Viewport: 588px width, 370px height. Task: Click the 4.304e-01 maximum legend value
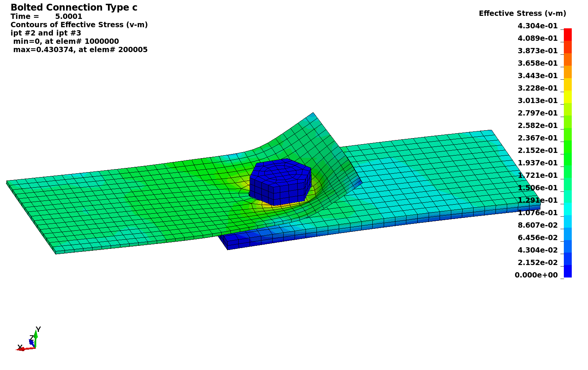point(537,26)
